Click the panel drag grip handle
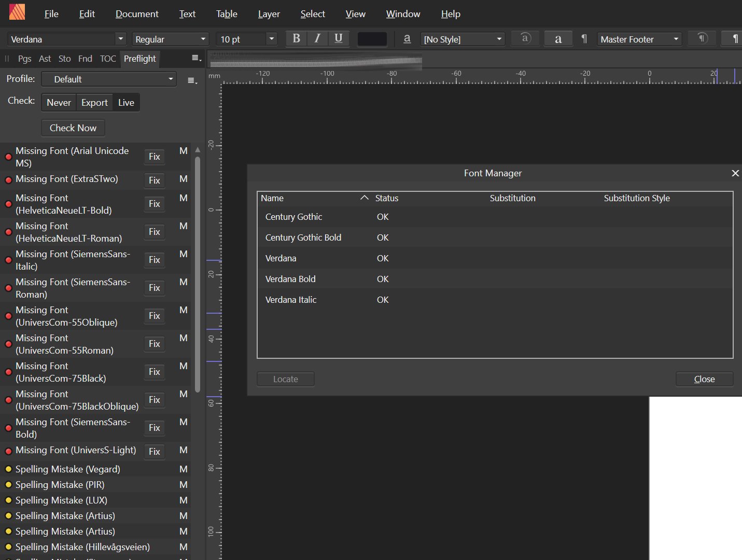 [7, 59]
